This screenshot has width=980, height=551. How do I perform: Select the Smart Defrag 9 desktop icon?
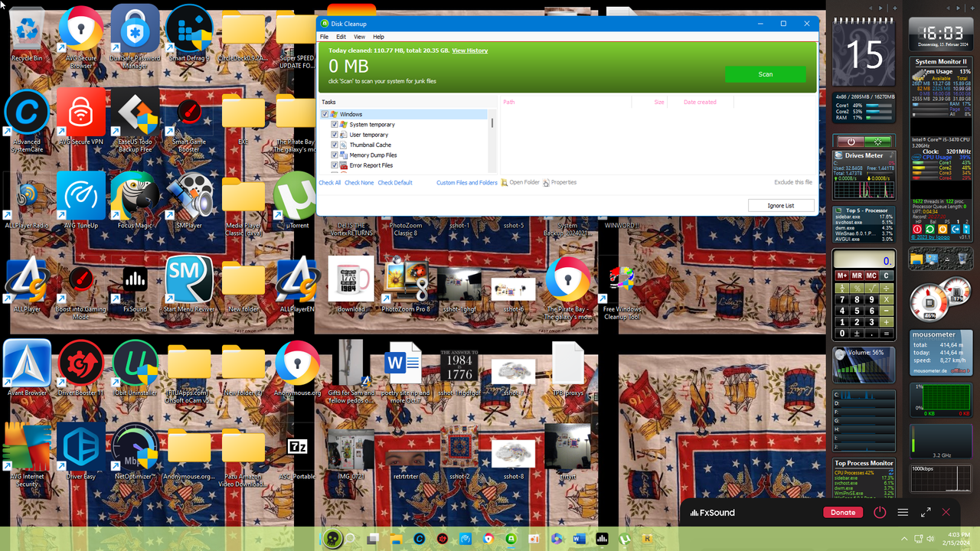point(188,34)
